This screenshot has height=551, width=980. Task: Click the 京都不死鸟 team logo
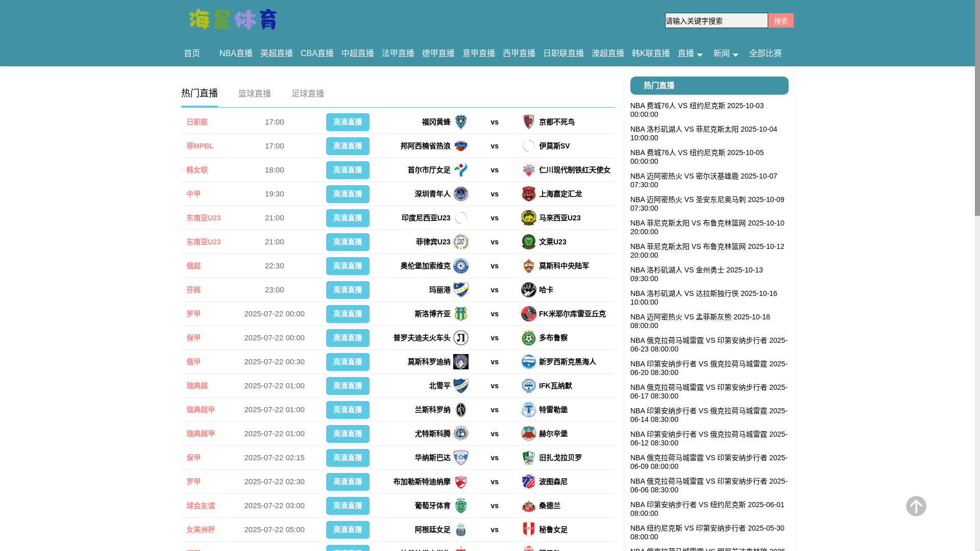529,122
